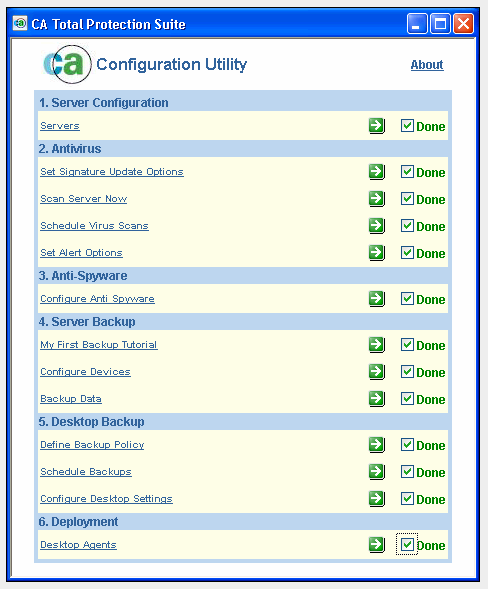
Task: Click the '4. Server Backup' section heading
Action: coord(87,322)
